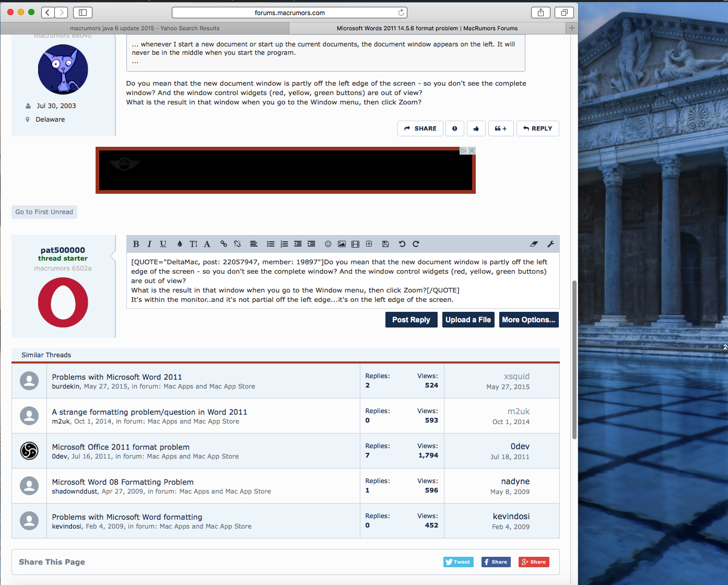
Task: Reply to DeltaMac's post
Action: click(x=538, y=128)
